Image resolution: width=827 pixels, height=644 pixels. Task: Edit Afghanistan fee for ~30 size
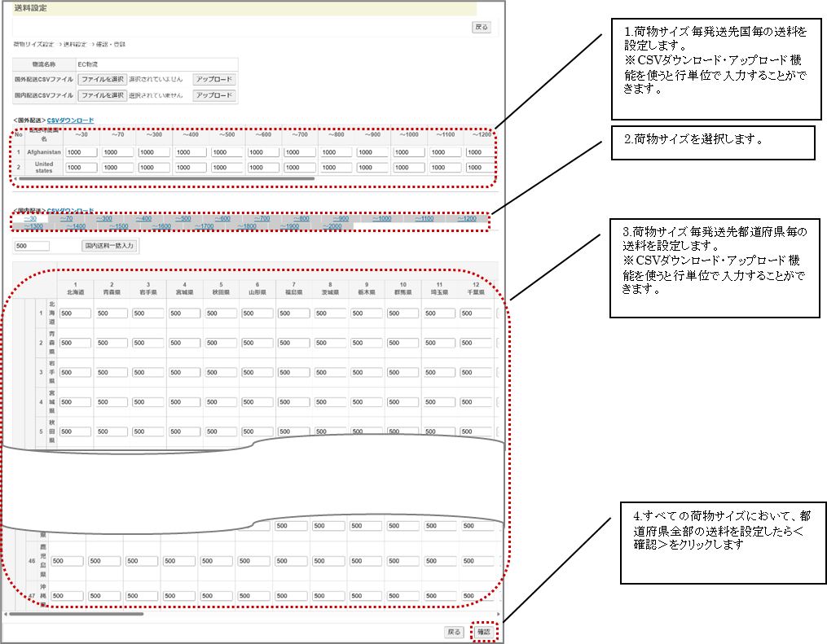pyautogui.click(x=81, y=152)
